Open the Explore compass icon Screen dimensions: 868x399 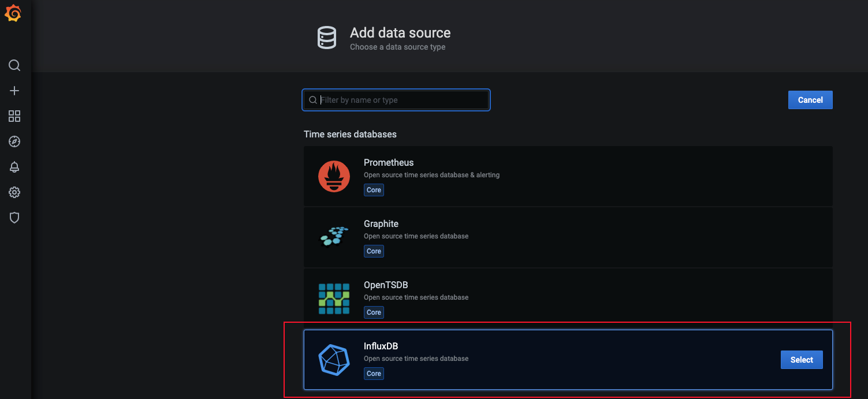tap(14, 141)
